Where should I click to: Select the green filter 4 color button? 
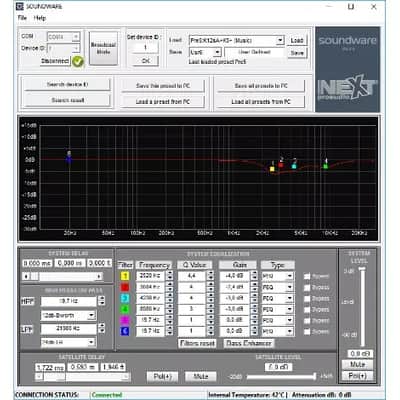click(125, 309)
